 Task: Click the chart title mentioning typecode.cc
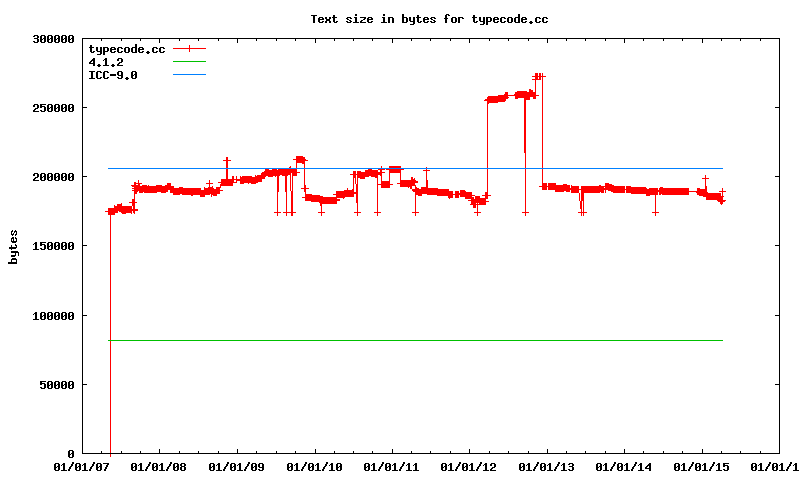pos(429,19)
